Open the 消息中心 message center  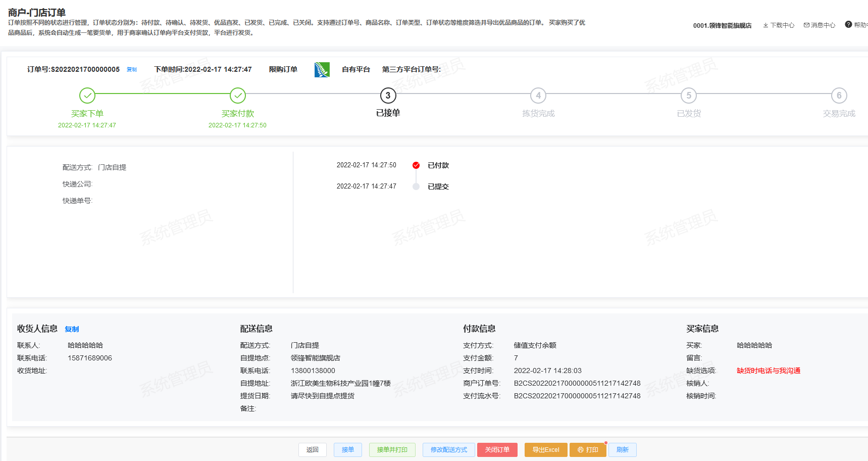[820, 25]
